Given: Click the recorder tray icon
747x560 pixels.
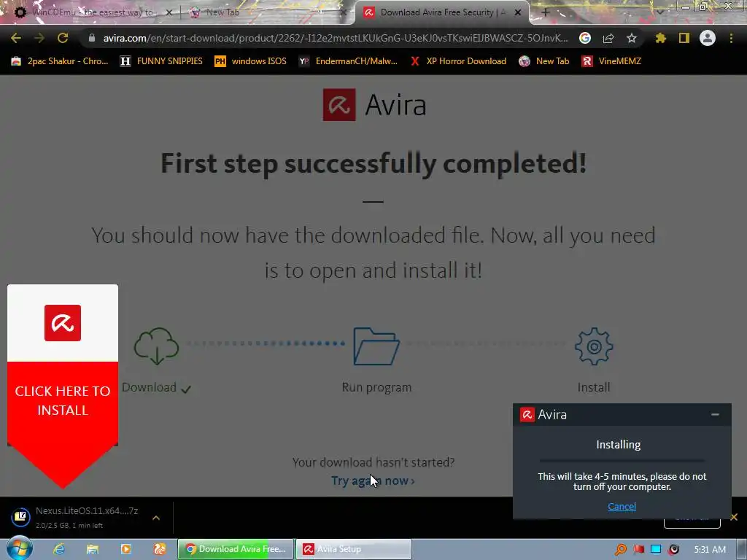Looking at the screenshot, I should click(673, 550).
